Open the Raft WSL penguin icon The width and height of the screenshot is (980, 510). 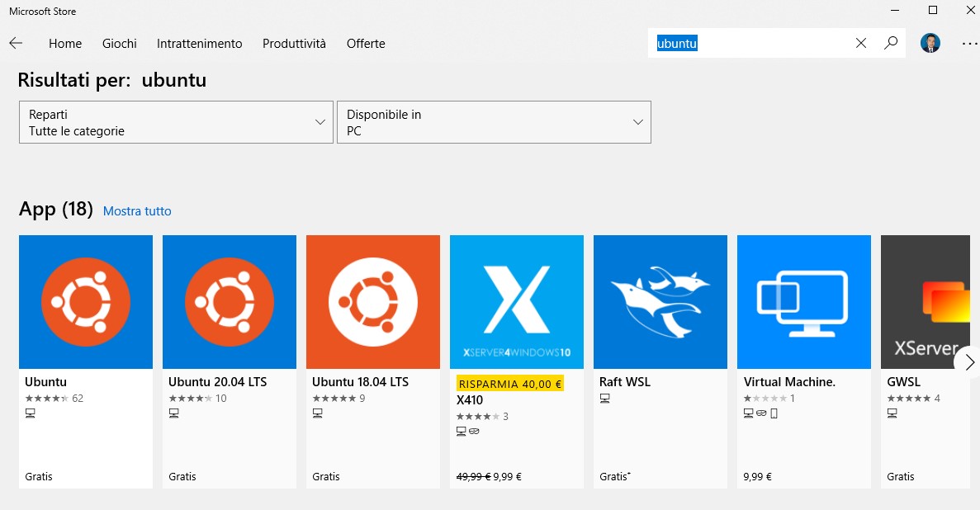tap(660, 302)
